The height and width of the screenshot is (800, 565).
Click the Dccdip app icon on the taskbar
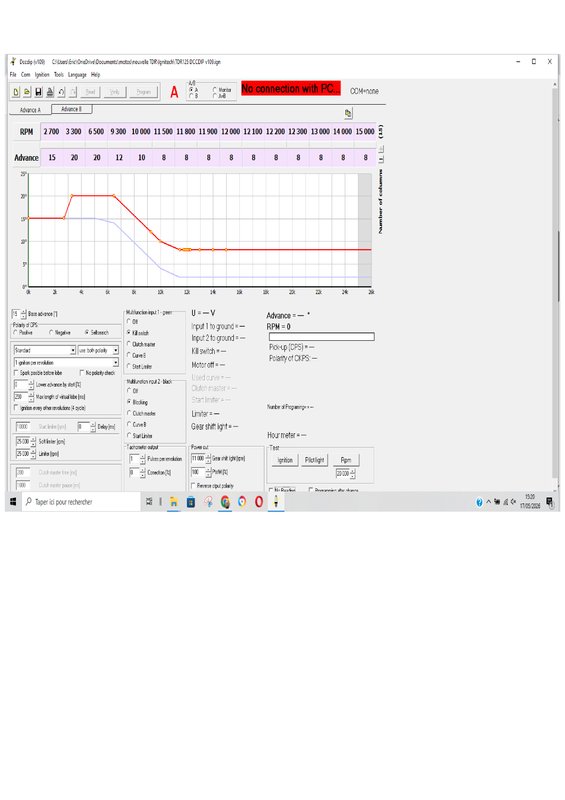tap(276, 502)
